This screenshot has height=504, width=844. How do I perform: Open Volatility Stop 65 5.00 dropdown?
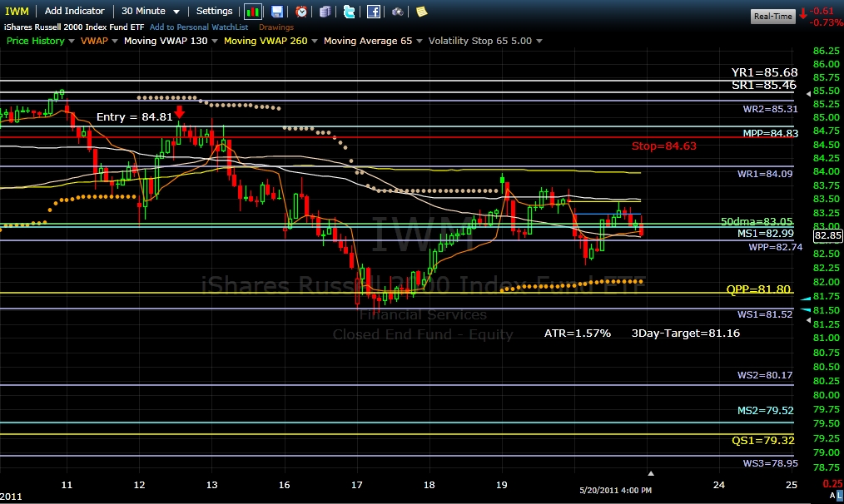coord(485,41)
